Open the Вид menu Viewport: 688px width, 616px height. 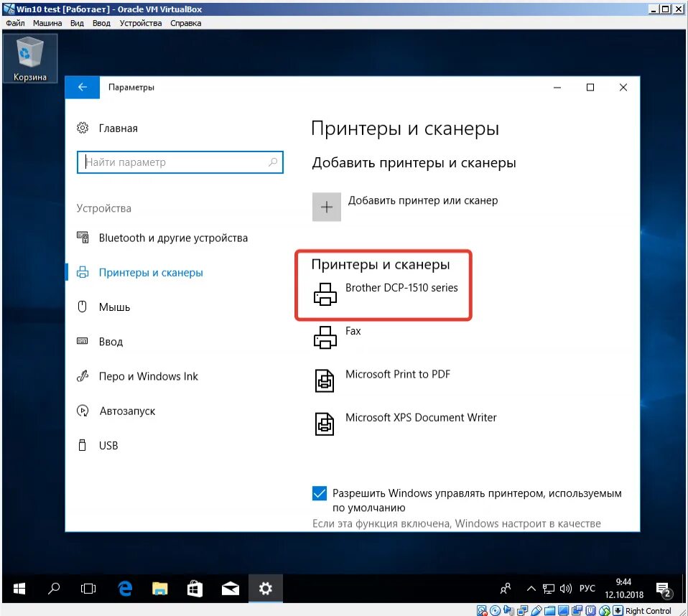[x=77, y=23]
